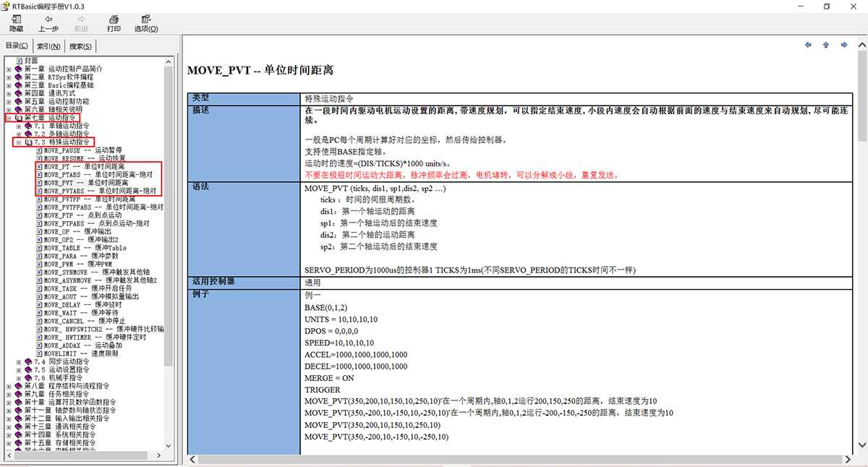Switch to the 索引(N) index tab
Viewport: 868px width, 467px height.
click(48, 47)
